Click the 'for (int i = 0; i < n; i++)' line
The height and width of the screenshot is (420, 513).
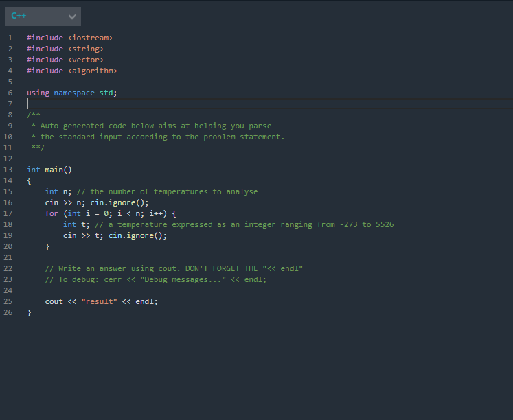point(111,213)
